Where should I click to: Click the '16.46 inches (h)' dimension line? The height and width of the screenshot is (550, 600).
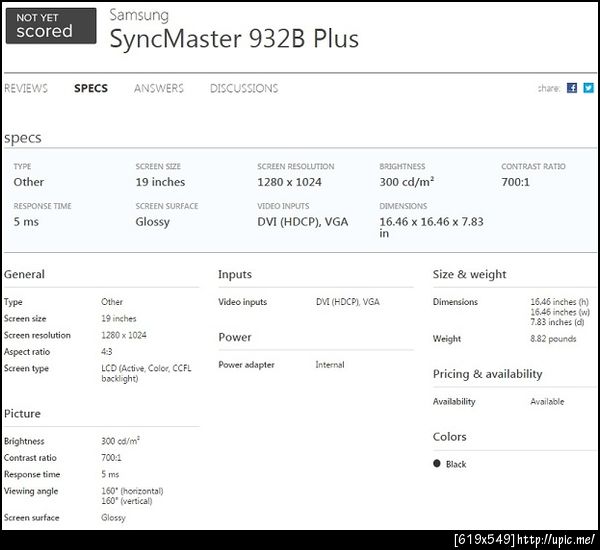pyautogui.click(x=559, y=302)
